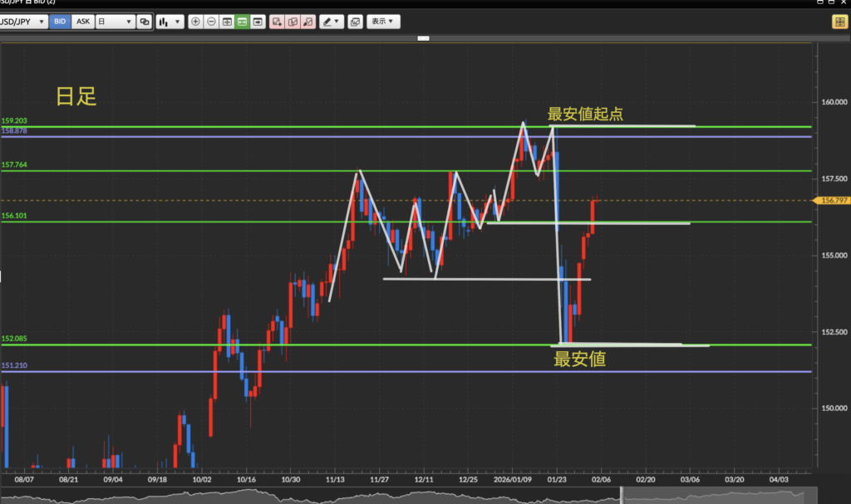Click the chart link icon beside timeframe
This screenshot has width=851, height=504.
(145, 22)
